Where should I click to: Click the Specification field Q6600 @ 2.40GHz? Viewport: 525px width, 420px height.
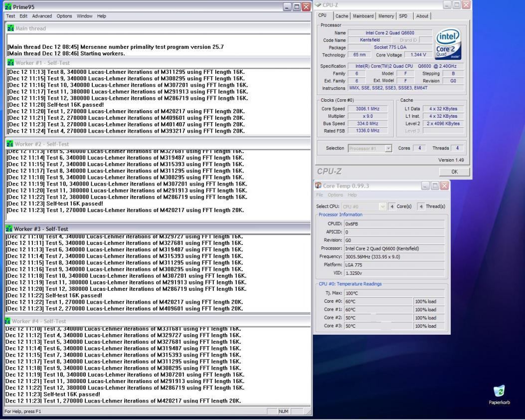coord(406,66)
